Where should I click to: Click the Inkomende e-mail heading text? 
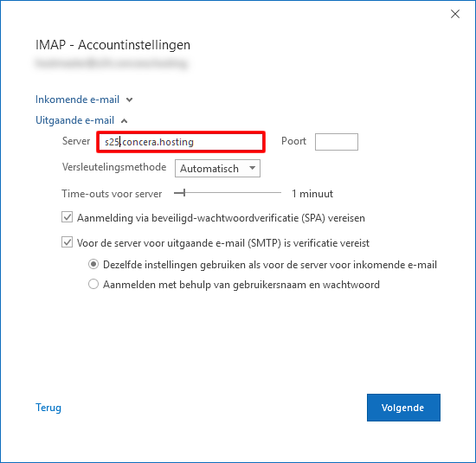[77, 100]
